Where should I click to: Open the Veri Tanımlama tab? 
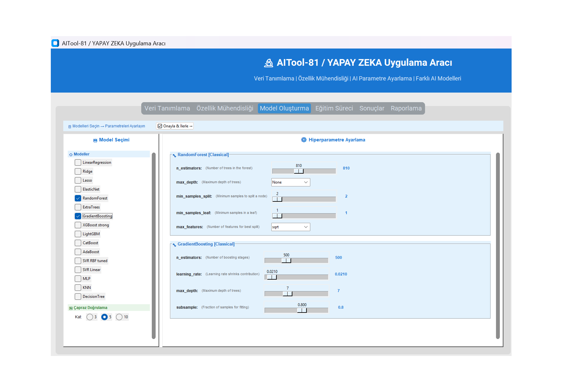pos(167,108)
